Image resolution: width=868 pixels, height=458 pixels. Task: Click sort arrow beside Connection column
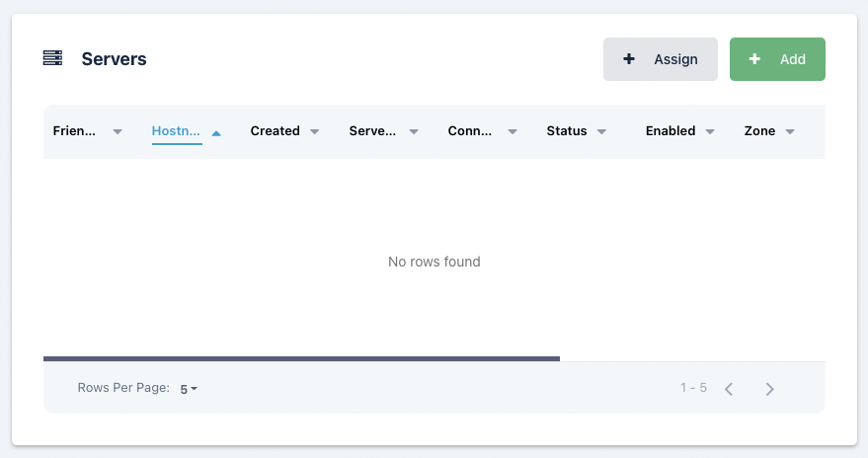pyautogui.click(x=513, y=131)
